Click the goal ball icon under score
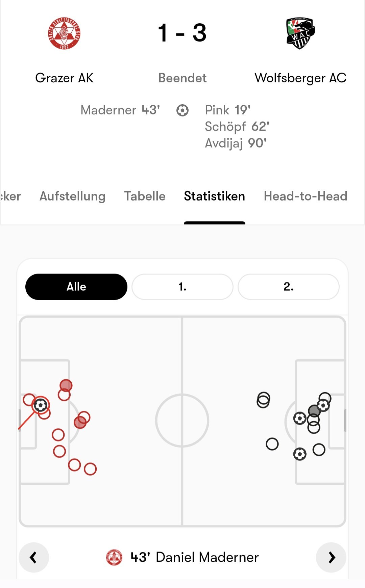 coord(182,110)
